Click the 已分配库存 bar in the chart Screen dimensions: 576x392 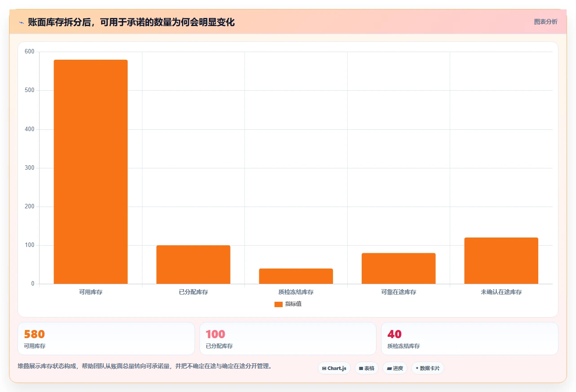[193, 264]
